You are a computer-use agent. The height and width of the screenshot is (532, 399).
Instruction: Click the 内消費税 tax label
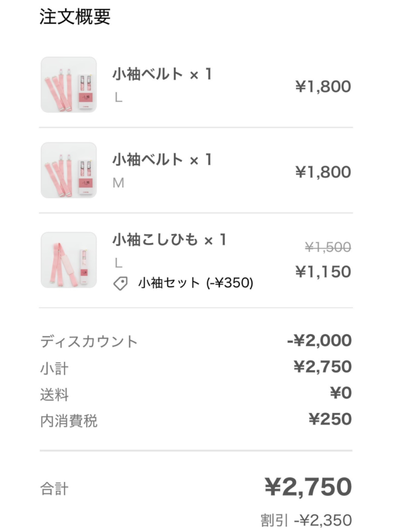pyautogui.click(x=69, y=421)
